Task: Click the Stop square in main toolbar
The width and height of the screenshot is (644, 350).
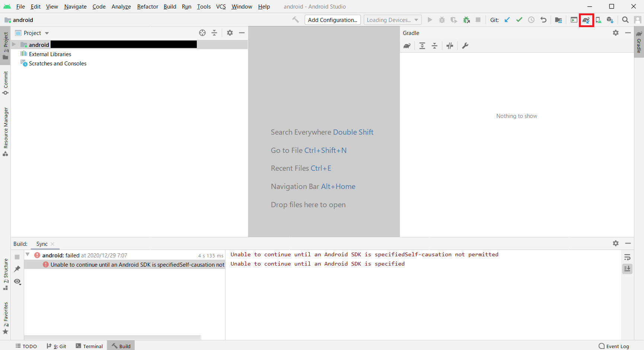Action: pos(478,20)
